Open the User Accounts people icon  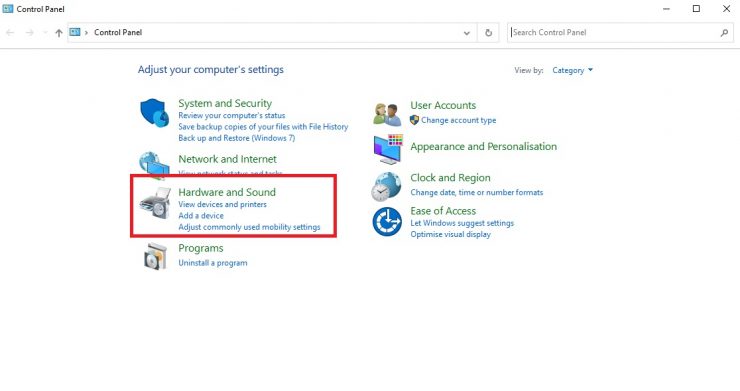387,114
